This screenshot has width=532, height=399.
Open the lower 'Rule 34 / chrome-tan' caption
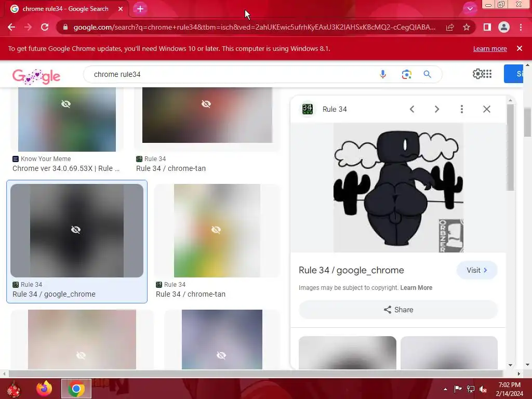190,294
